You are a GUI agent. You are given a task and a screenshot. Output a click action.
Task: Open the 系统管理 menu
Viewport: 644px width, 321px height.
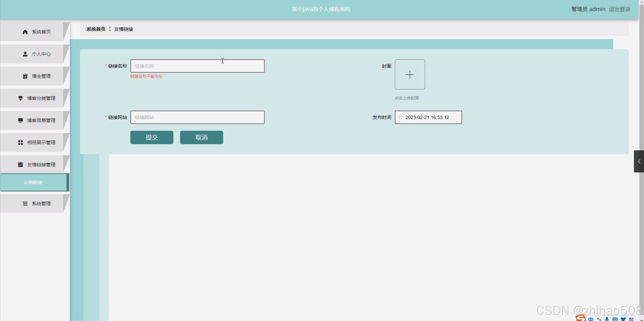(x=41, y=204)
